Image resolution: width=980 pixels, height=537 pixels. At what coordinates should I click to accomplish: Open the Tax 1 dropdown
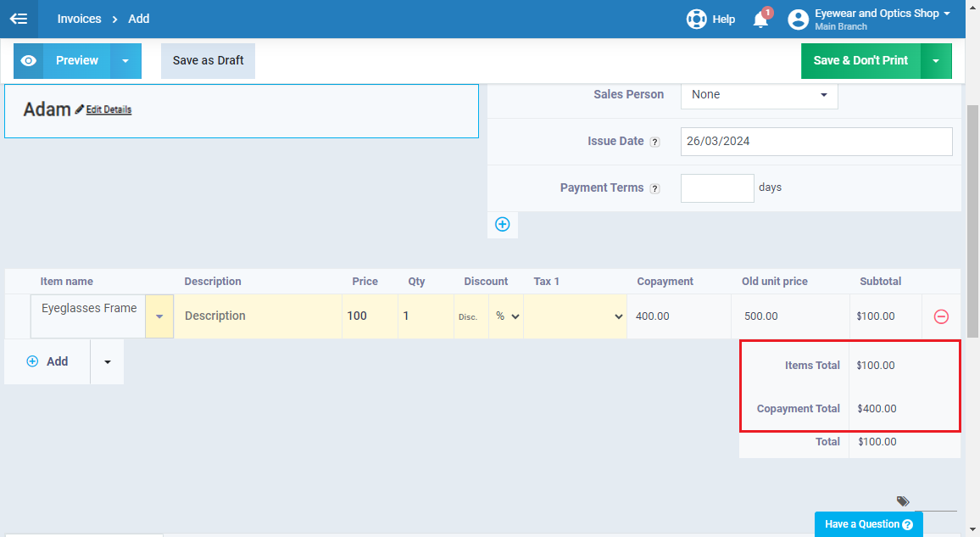(575, 316)
